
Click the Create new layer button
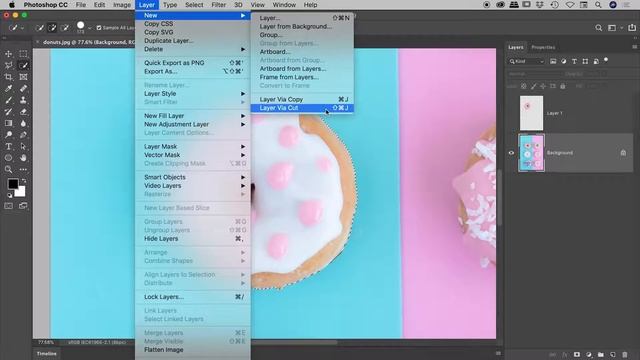pyautogui.click(x=613, y=355)
